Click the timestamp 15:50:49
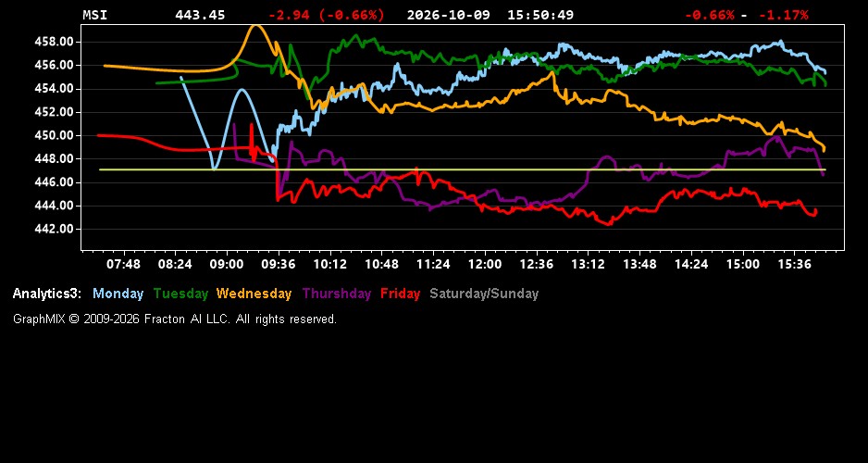 pyautogui.click(x=540, y=15)
